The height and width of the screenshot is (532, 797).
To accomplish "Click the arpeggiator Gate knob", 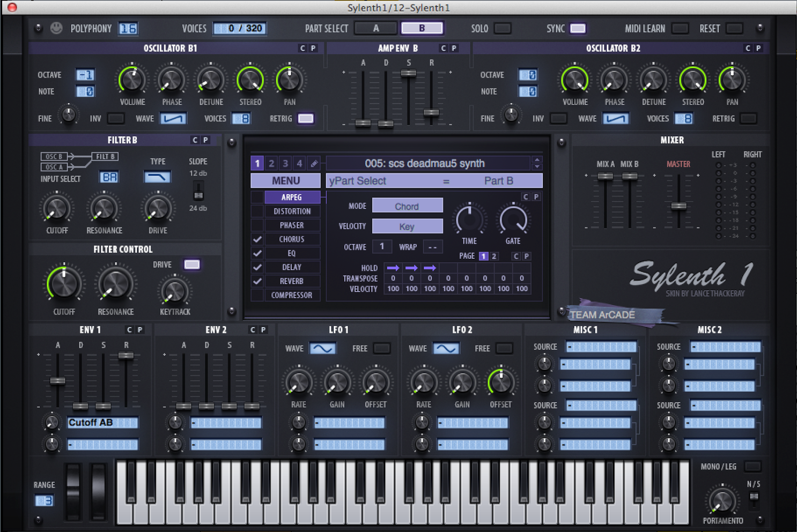I will pyautogui.click(x=513, y=219).
